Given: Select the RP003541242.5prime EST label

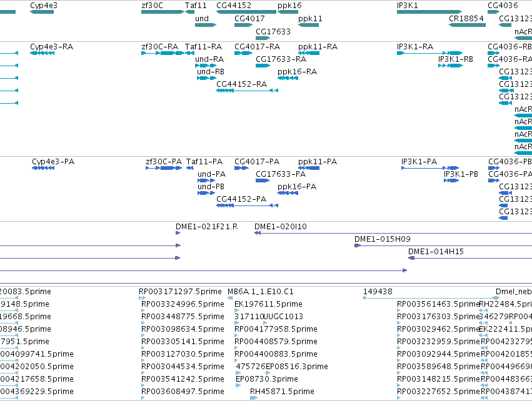Looking at the screenshot, I should (183, 379).
